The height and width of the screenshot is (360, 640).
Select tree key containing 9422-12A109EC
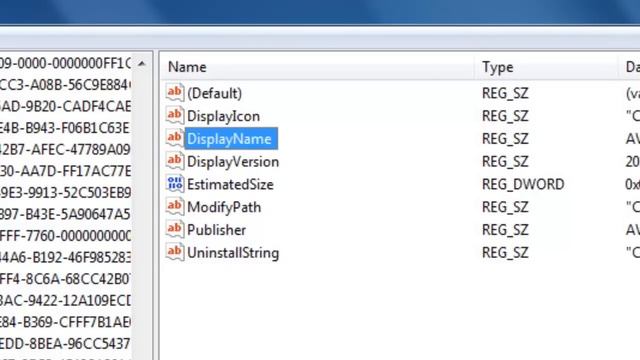click(65, 300)
